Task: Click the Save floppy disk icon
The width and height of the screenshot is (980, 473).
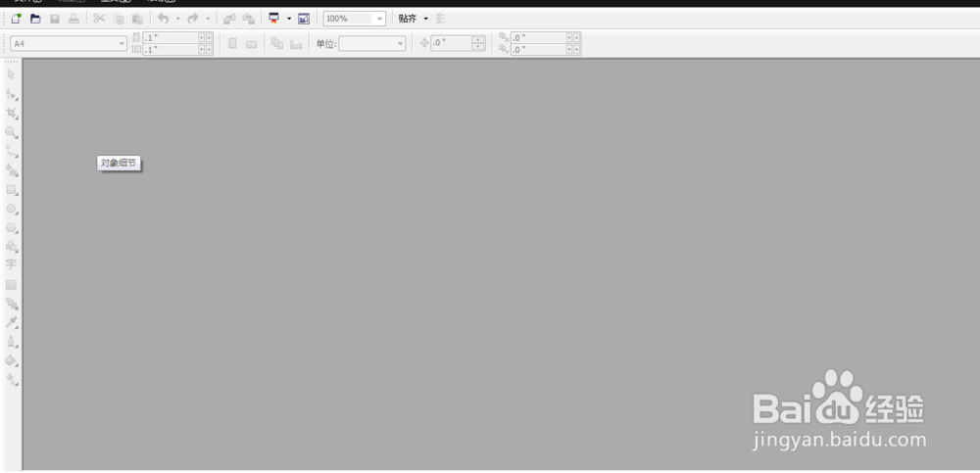Action: [55, 19]
